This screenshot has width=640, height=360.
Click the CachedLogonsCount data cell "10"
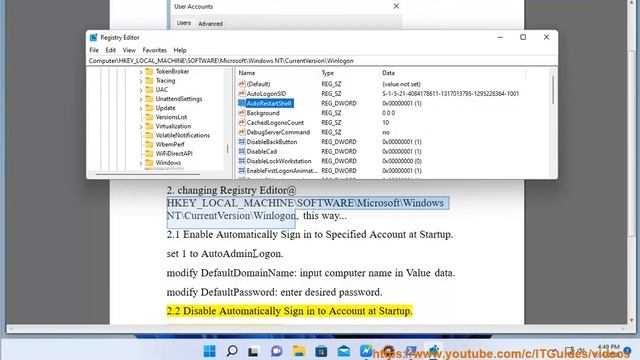point(385,122)
